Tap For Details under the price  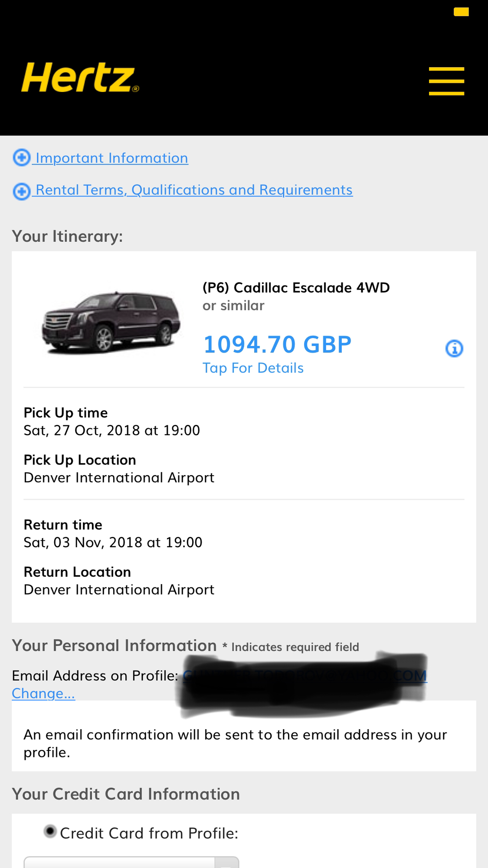253,368
